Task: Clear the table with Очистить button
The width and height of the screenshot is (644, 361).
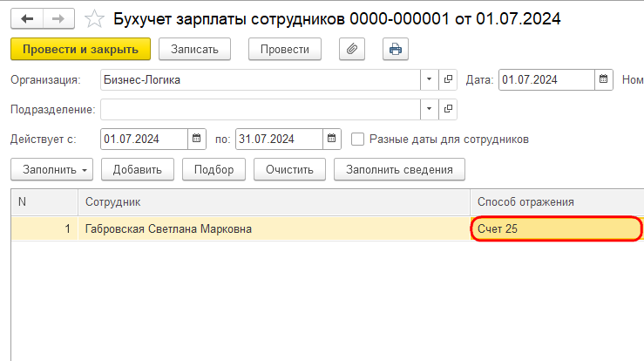Action: tap(289, 169)
